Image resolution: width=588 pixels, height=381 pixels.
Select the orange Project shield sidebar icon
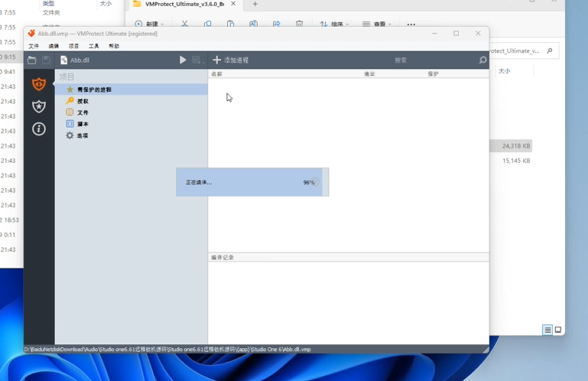tap(39, 84)
